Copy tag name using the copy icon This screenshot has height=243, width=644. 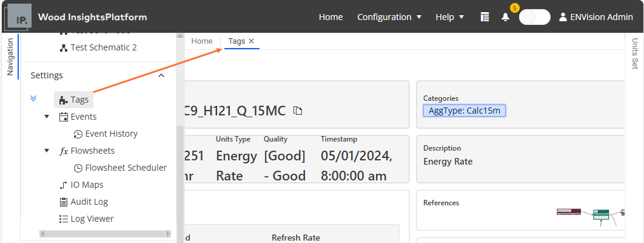298,110
